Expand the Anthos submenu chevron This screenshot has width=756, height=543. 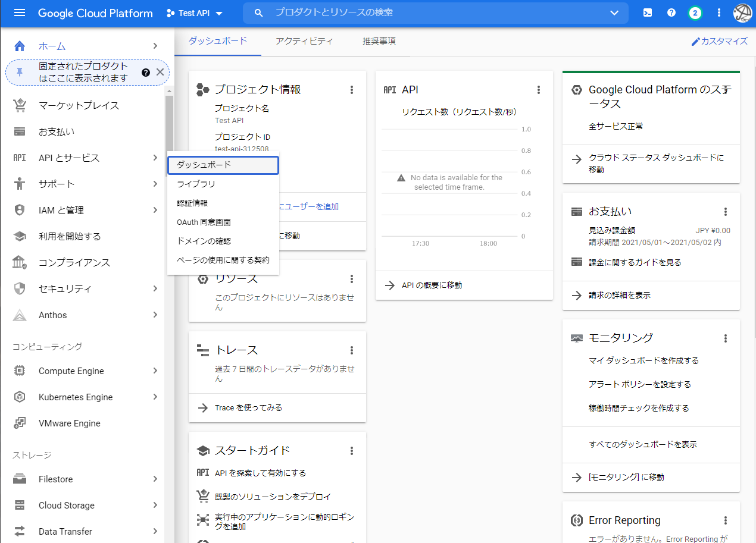click(155, 315)
